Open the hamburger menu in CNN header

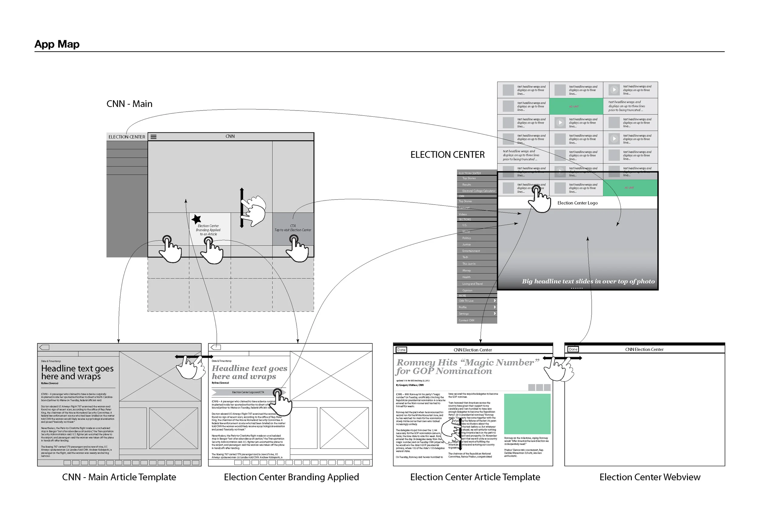(x=154, y=137)
